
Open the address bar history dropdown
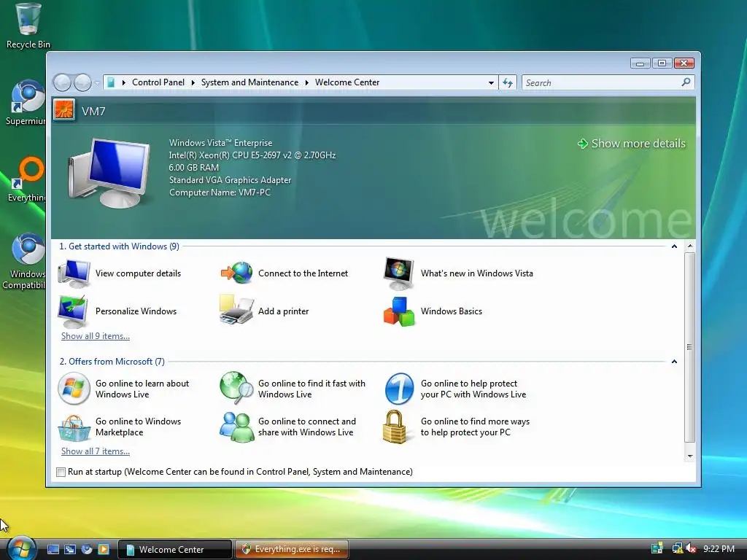pos(491,83)
